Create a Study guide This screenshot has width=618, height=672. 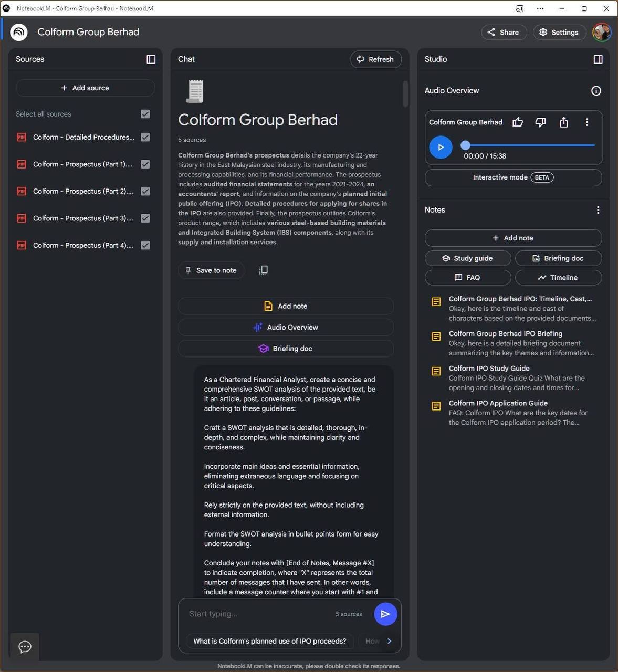[x=468, y=258]
